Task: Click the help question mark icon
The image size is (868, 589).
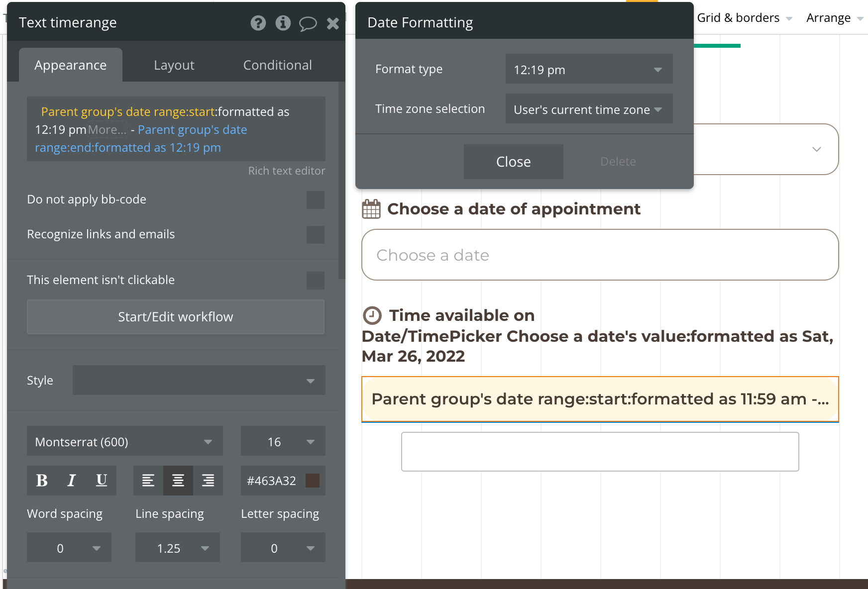Action: coord(258,23)
